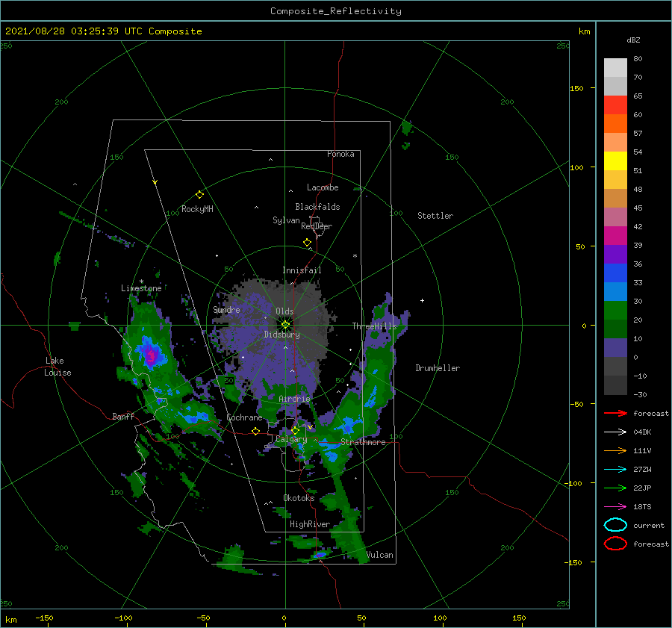Image resolution: width=672 pixels, height=628 pixels.
Task: Click the green 30 dBZ legend swatch
Action: 615,310
